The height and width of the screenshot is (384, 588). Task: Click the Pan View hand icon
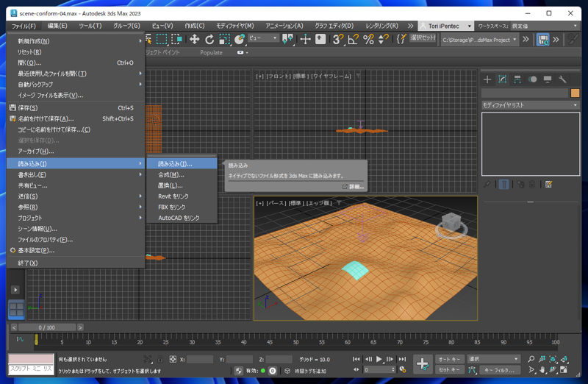point(542,370)
